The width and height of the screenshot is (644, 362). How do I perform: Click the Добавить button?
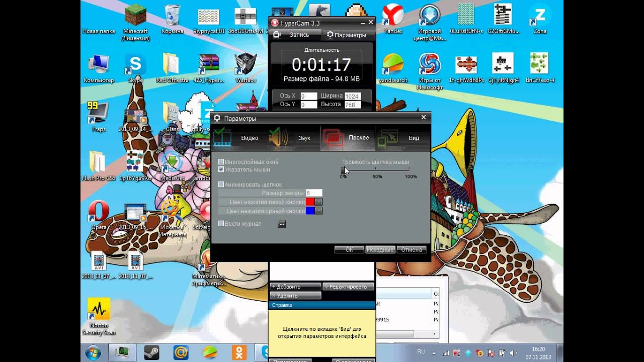pos(295,287)
